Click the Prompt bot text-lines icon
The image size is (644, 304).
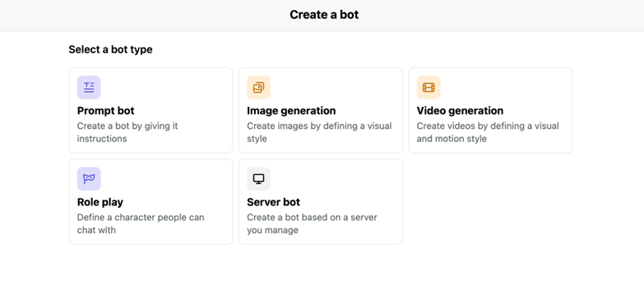(89, 87)
